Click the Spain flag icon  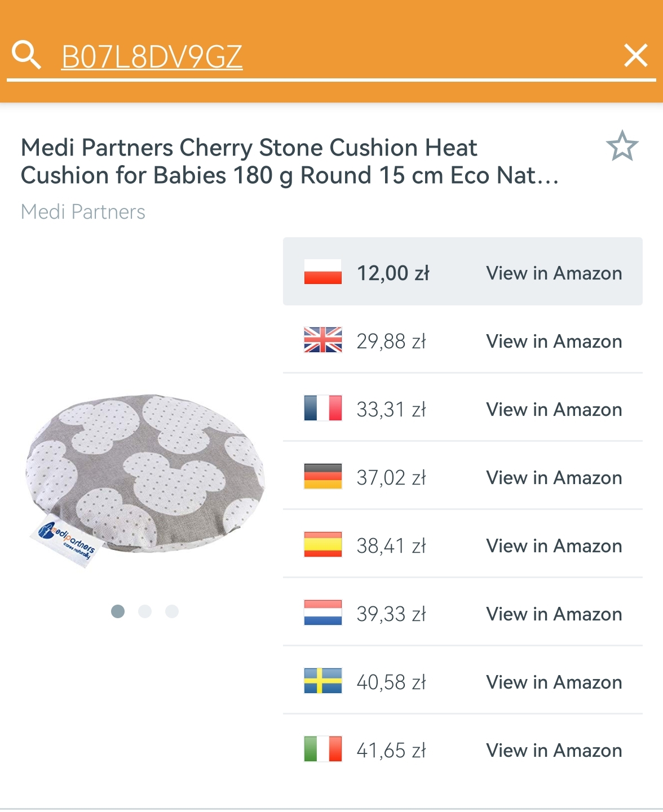(x=322, y=544)
